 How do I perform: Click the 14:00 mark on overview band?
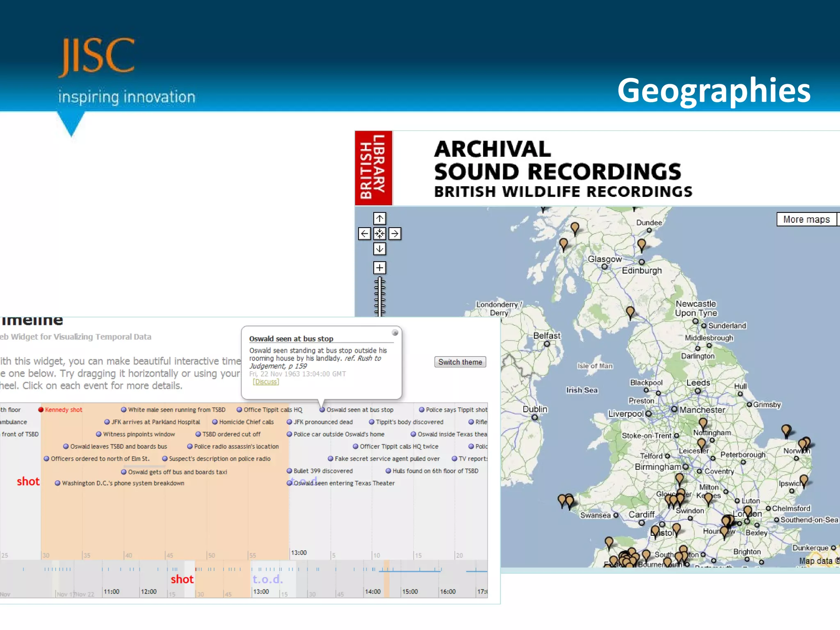coord(372,591)
